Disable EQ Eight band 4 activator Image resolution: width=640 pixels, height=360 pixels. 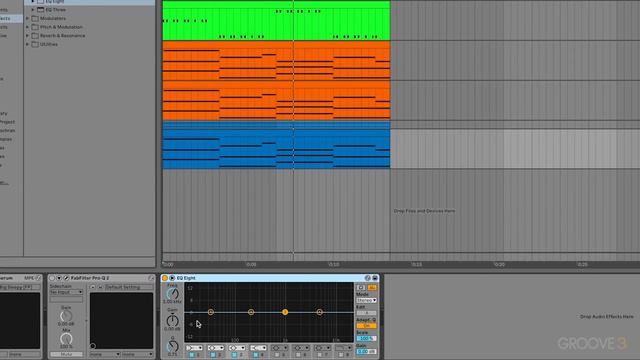256,355
